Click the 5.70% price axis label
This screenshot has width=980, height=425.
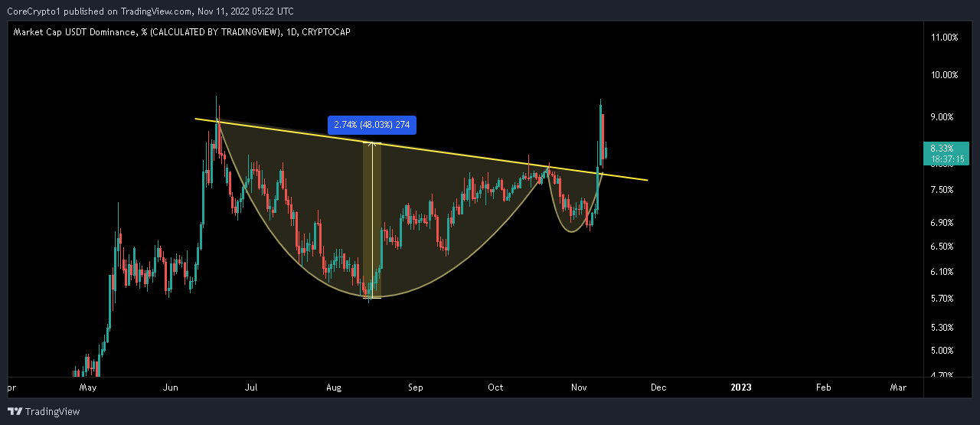942,299
